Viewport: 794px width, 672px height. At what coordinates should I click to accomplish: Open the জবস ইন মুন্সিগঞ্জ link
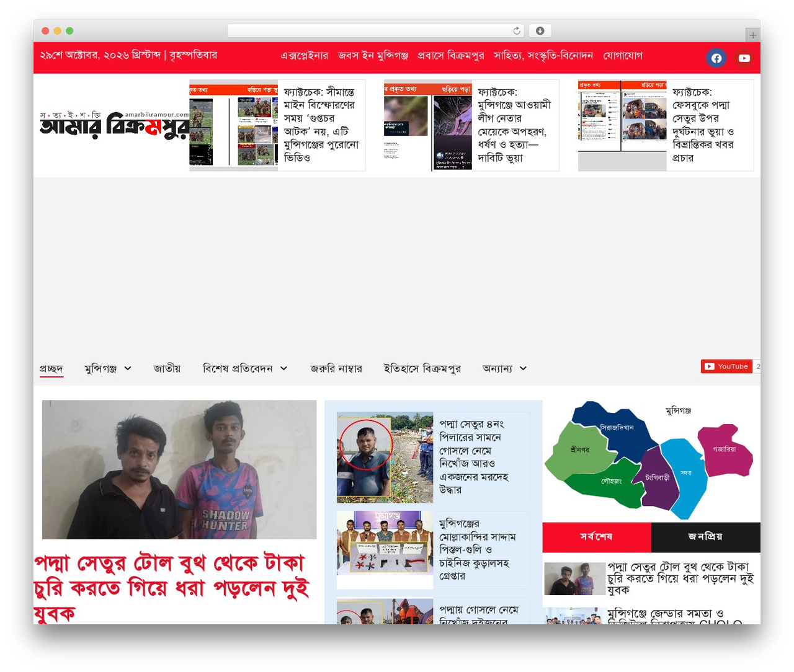(x=373, y=55)
